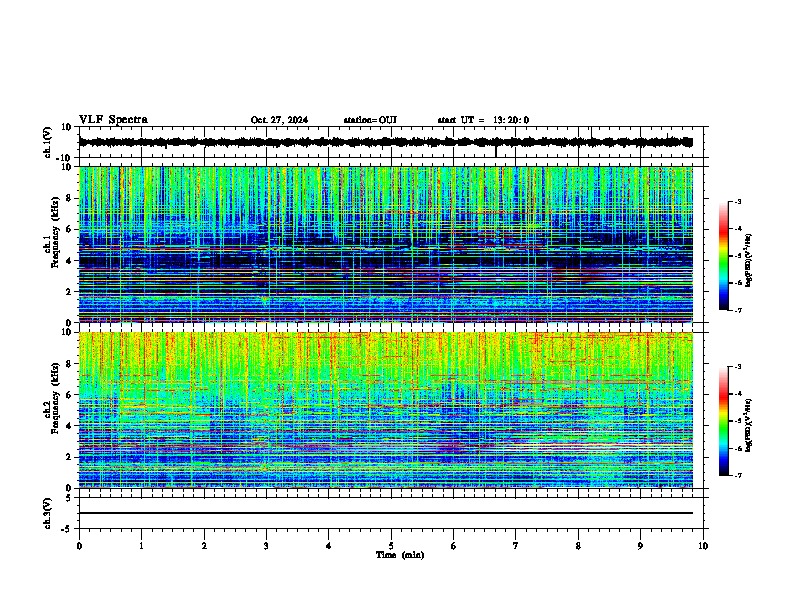The height and width of the screenshot is (612, 792).
Task: Click the "Time (min)" axis label
Action: coord(400,555)
